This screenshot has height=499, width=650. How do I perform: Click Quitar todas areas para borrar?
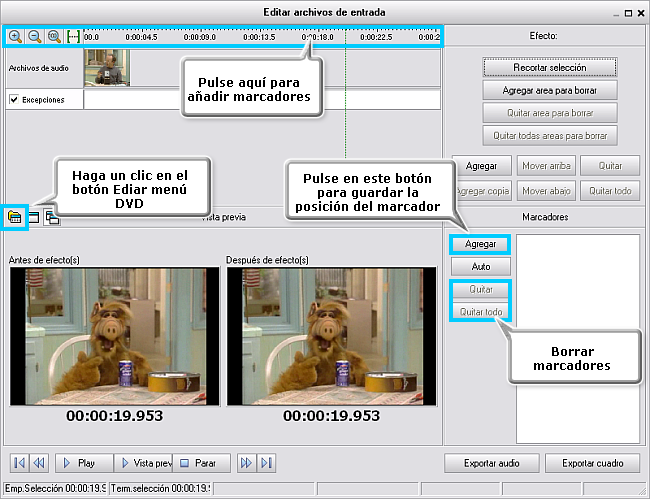[x=550, y=136]
